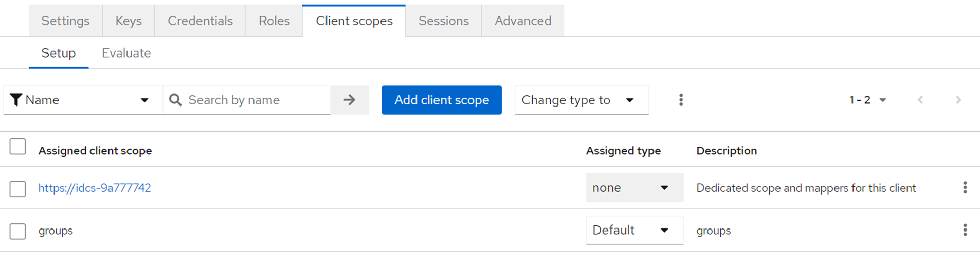The height and width of the screenshot is (264, 980).
Task: Go to next page arrow
Action: [x=958, y=100]
